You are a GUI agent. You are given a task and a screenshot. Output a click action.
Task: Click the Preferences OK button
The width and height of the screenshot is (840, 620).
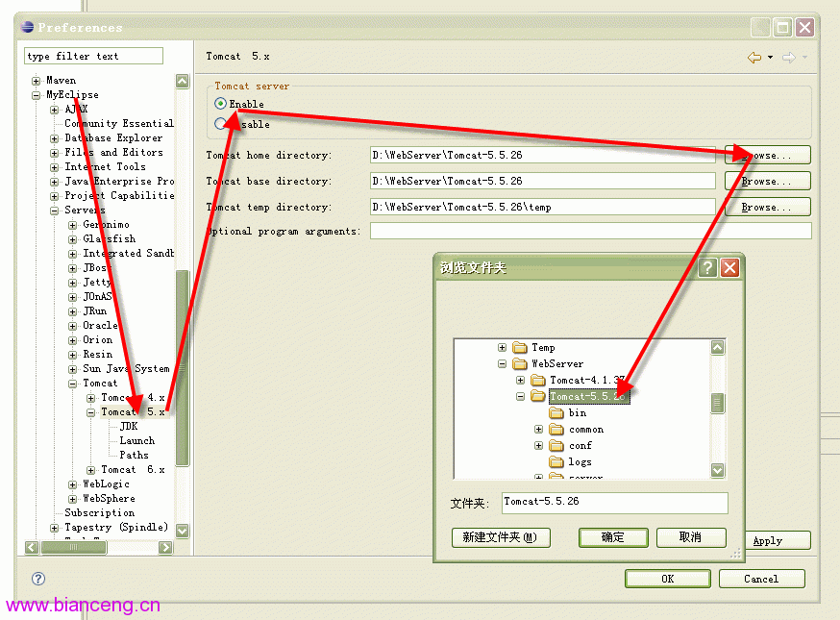668,579
